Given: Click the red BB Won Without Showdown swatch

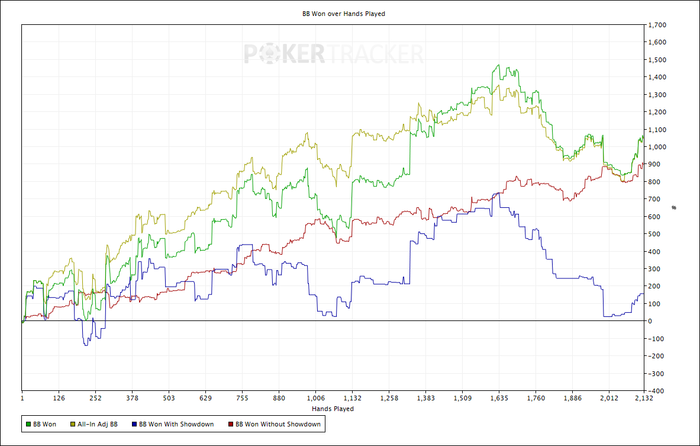Looking at the screenshot, I should click(231, 424).
